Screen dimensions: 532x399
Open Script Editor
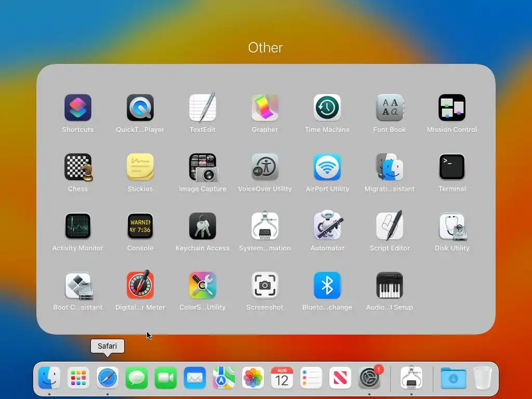point(390,225)
